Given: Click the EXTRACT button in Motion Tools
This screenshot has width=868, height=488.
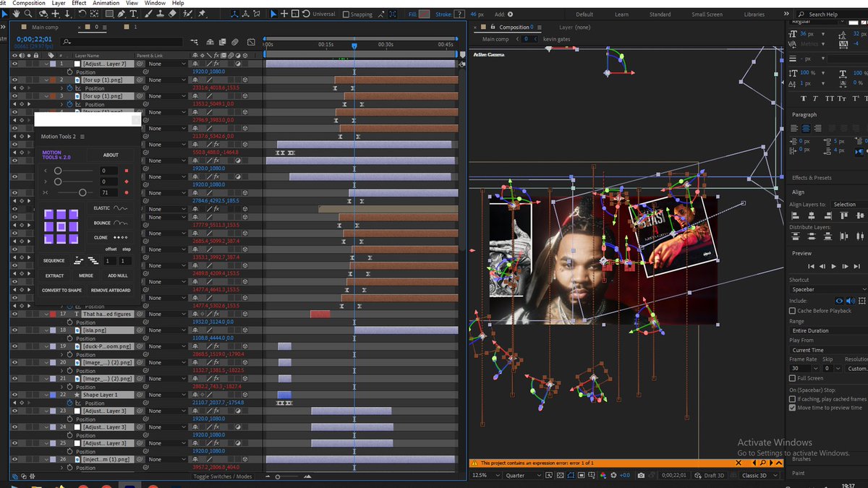Looking at the screenshot, I should tap(55, 275).
